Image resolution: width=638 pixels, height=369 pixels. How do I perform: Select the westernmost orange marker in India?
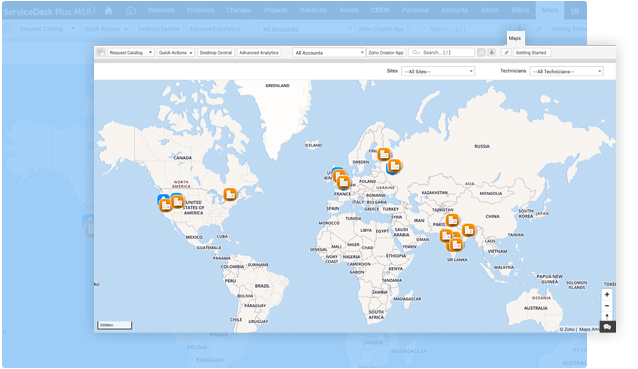(446, 236)
